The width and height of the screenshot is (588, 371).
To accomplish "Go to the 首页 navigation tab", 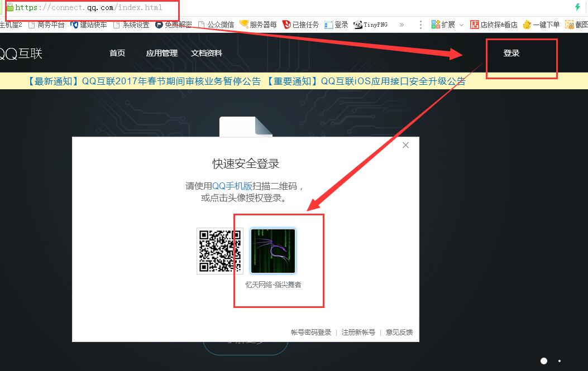I will tap(117, 53).
